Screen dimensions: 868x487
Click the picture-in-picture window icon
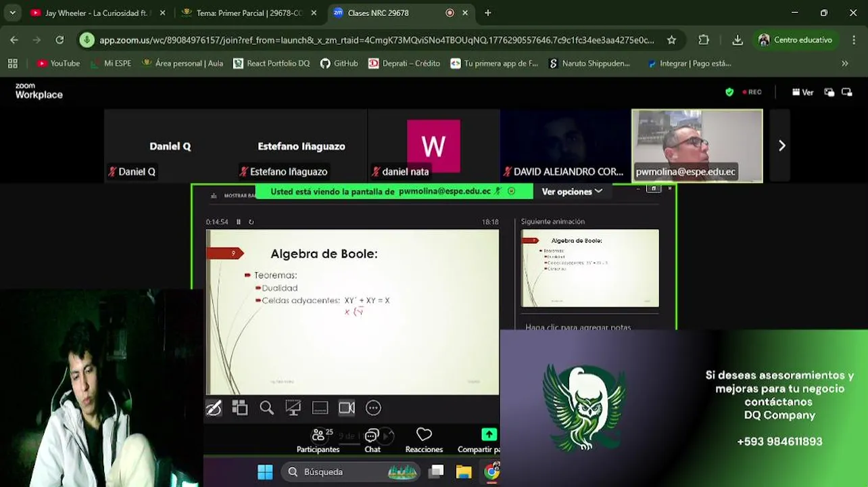(x=829, y=92)
